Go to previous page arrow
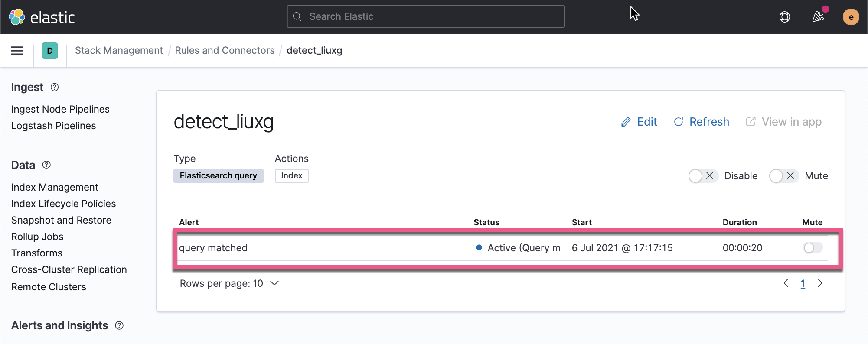 click(786, 283)
